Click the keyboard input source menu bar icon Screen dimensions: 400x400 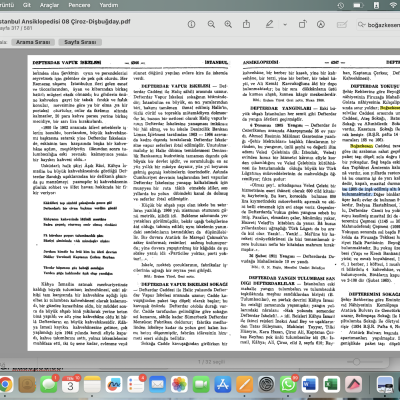[x=376, y=5]
